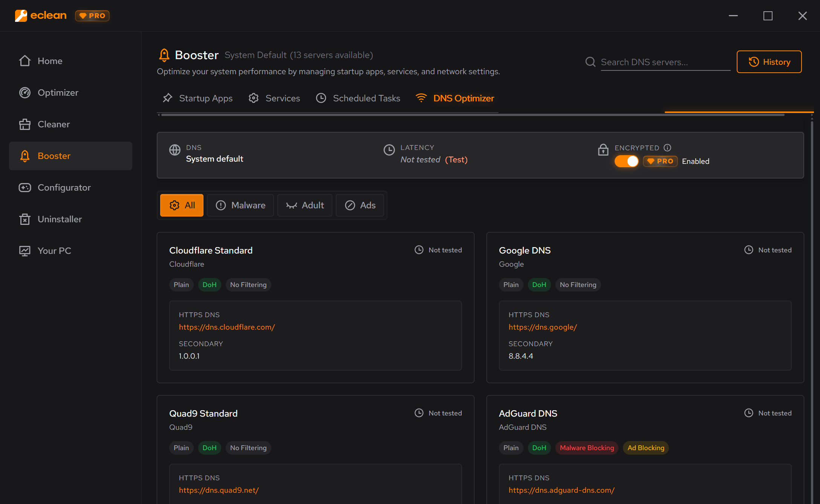Click the Malware Blocking tag on AdGuard
Image resolution: width=820 pixels, height=504 pixels.
(587, 448)
